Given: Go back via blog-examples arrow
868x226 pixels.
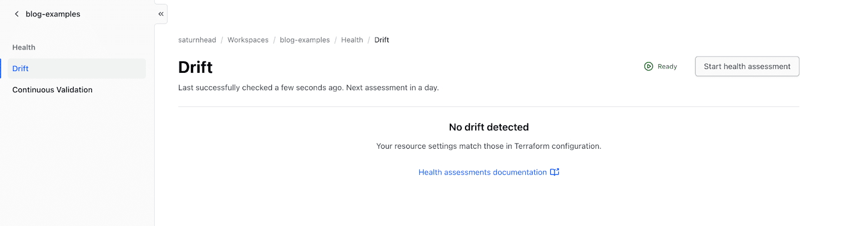Looking at the screenshot, I should point(17,14).
